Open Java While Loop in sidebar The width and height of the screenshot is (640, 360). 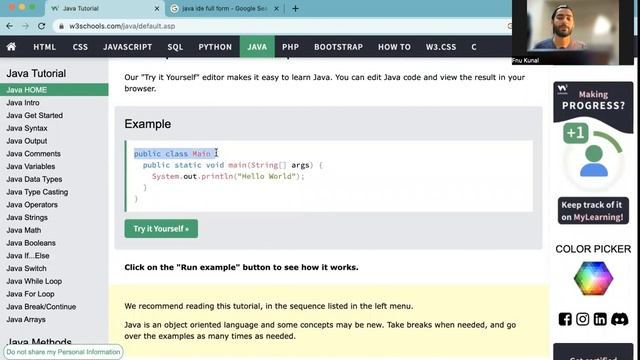coord(54,281)
